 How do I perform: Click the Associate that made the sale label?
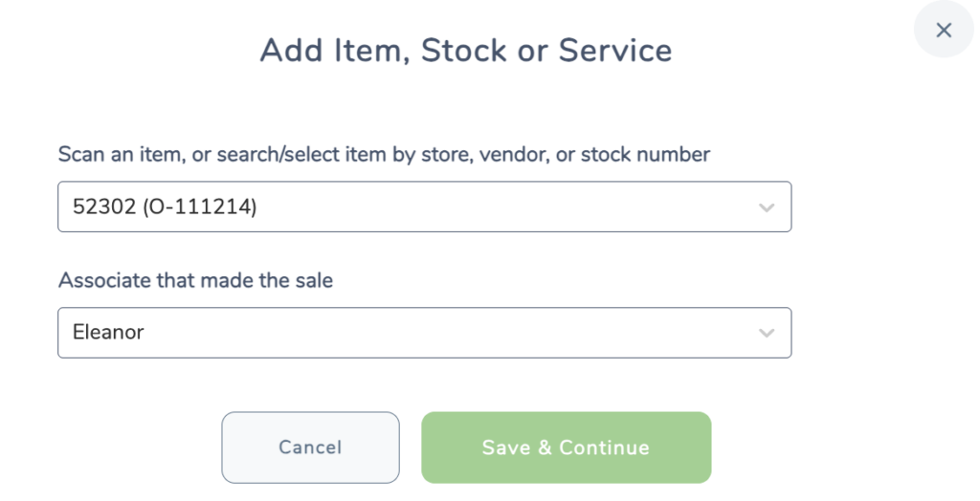pyautogui.click(x=195, y=280)
